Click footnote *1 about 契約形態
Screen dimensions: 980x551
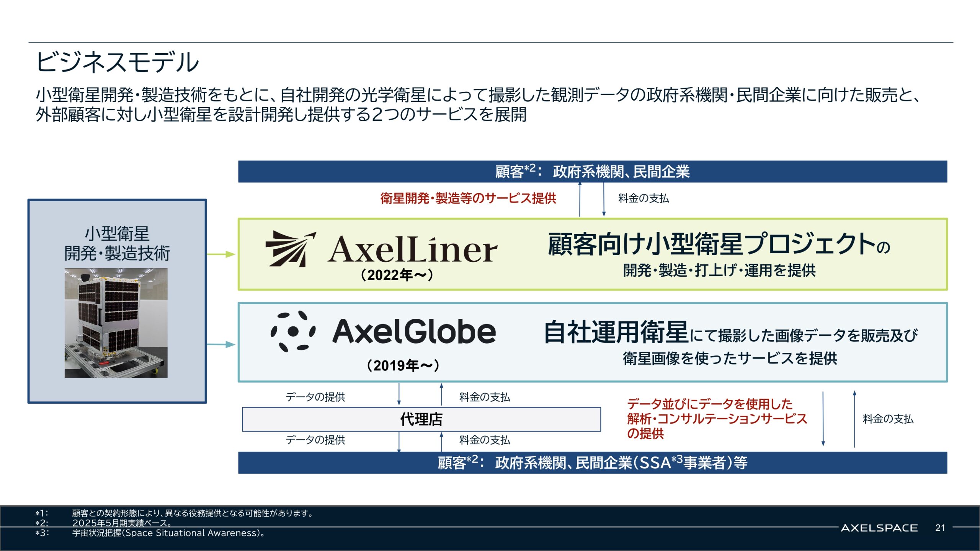[174, 513]
